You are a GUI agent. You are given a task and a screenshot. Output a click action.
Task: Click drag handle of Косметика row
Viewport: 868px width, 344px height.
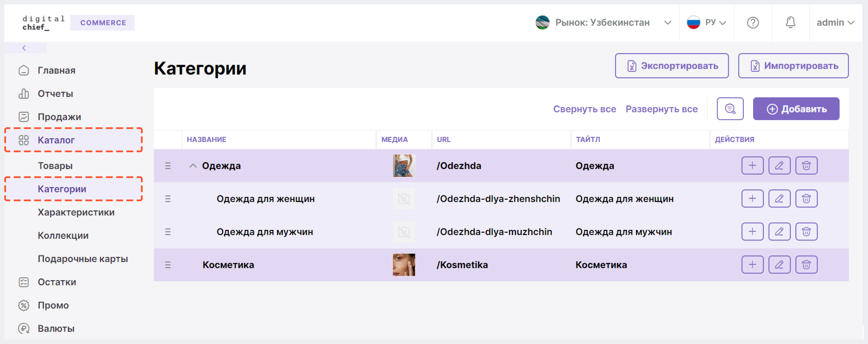(168, 265)
